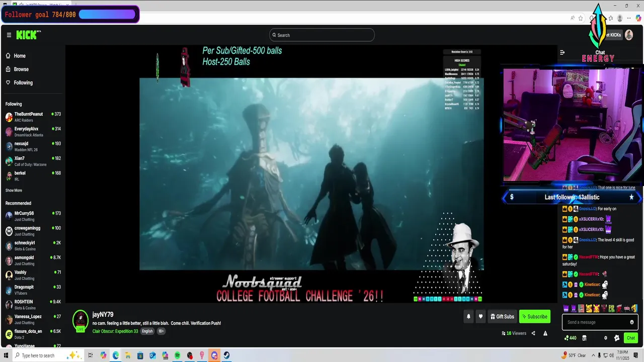Click the report warning triangle icon
Screen dimensions: 644x362
[x=545, y=333]
